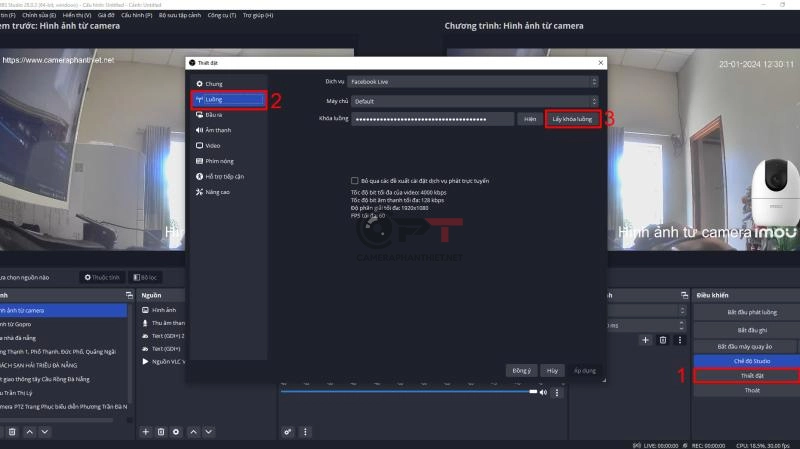The width and height of the screenshot is (800, 449).
Task: Select the Text (GDI+) 2 source
Action: (162, 336)
